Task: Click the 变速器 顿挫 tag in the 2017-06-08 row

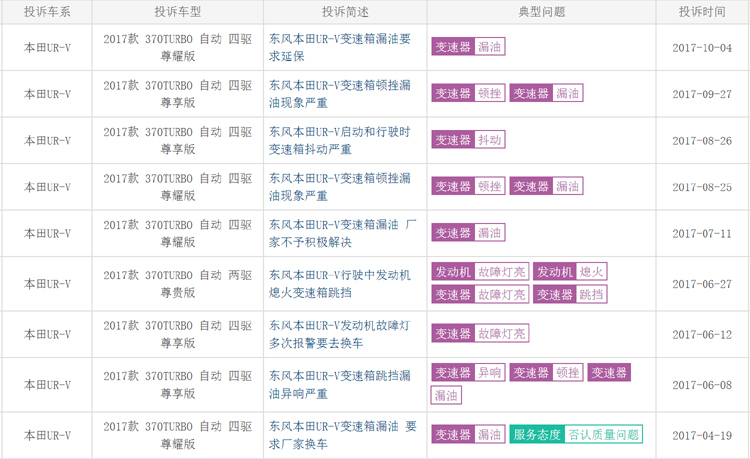Action: (x=546, y=372)
